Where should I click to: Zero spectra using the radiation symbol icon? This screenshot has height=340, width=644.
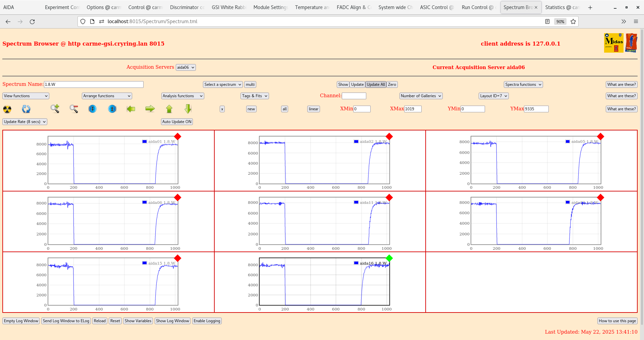(x=7, y=109)
